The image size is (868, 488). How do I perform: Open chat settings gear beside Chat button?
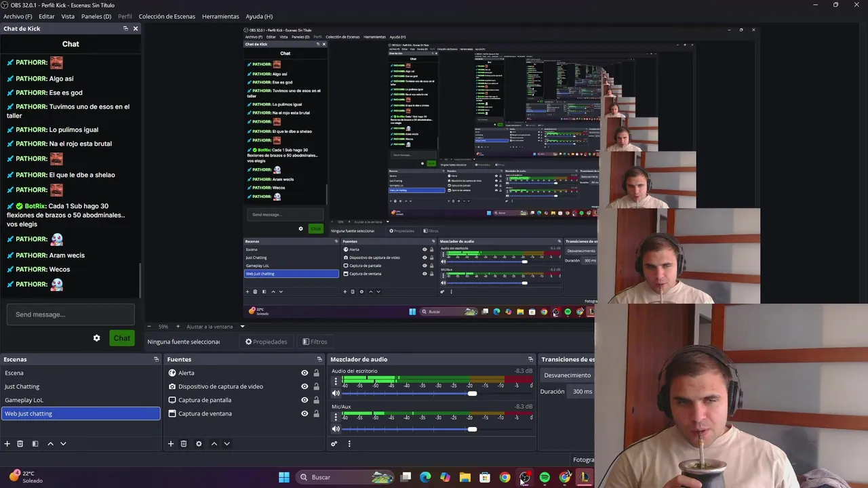96,338
